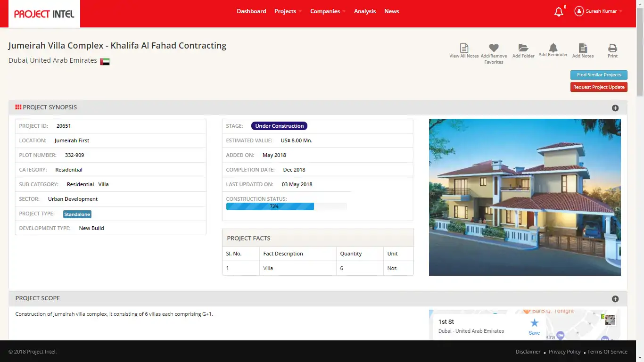Click the Project Intel logo
This screenshot has width=644, height=362.
(x=44, y=14)
